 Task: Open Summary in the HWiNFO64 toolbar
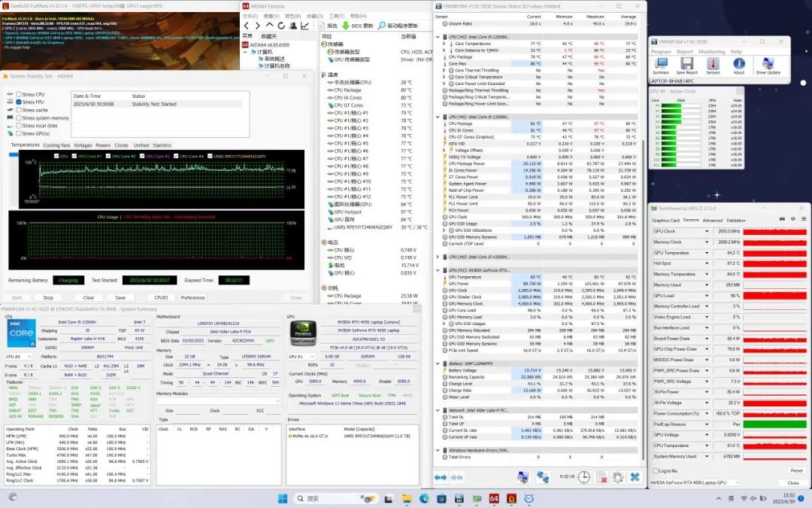click(x=661, y=65)
